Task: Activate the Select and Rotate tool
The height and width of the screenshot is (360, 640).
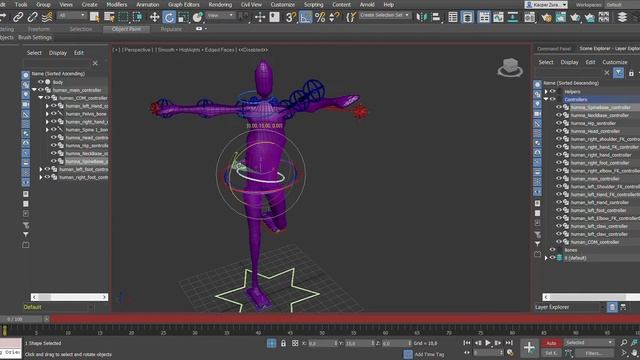Action: point(169,17)
